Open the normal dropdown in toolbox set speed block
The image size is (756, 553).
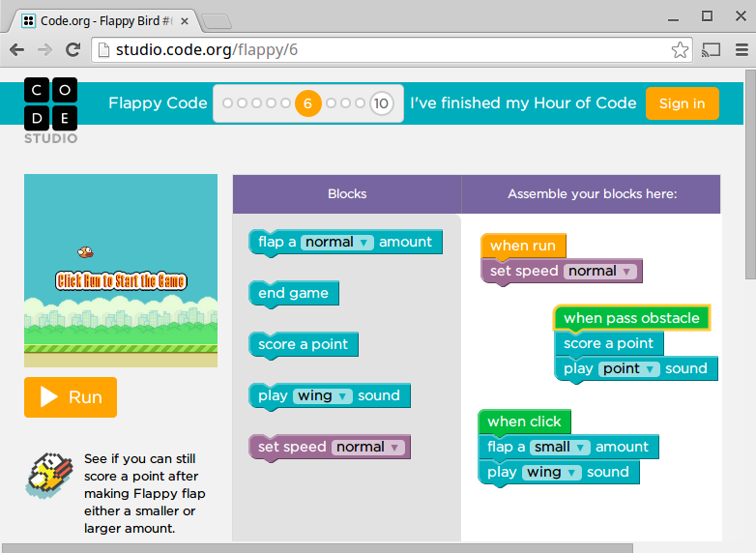[368, 447]
